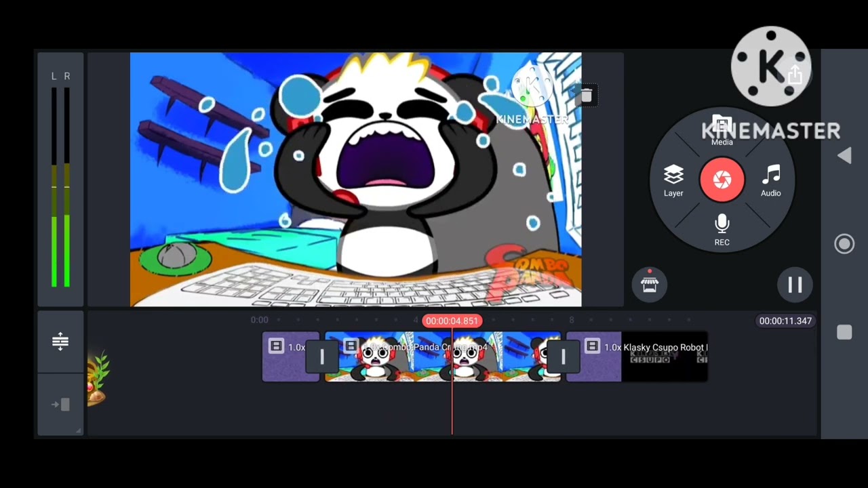The height and width of the screenshot is (488, 868).
Task: Click the playhead time 00:00:04.851
Action: pos(452,321)
